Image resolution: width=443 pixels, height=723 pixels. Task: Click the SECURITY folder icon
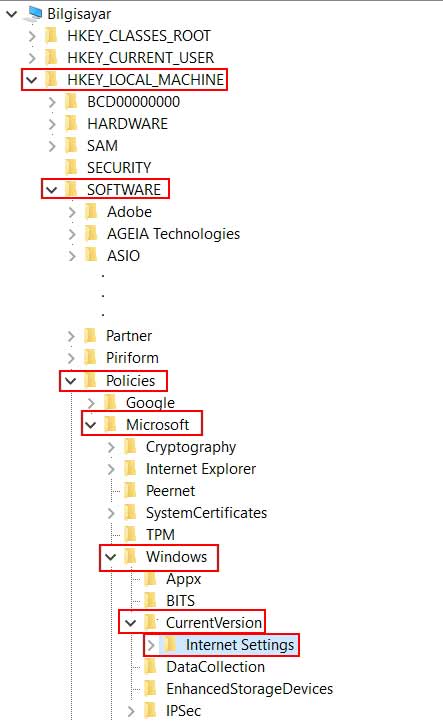point(71,167)
